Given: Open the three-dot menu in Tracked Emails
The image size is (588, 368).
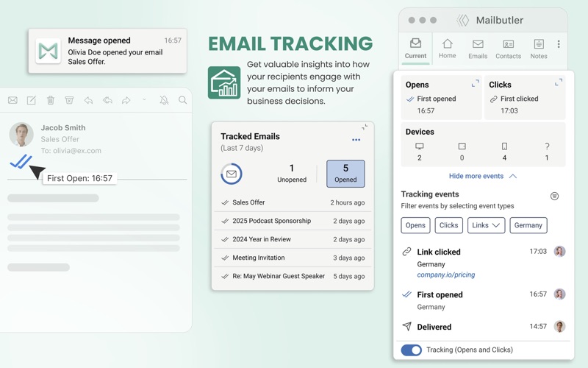Looking at the screenshot, I should [x=356, y=140].
